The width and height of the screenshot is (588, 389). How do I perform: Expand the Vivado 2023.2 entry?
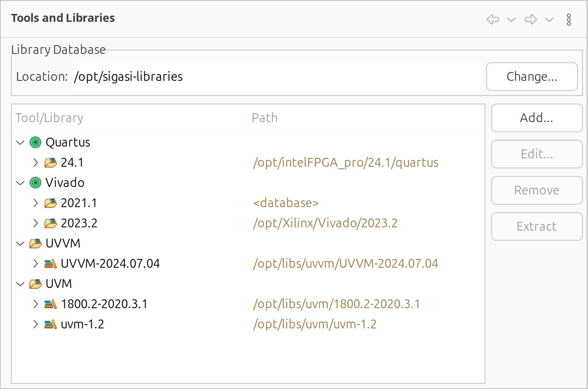(x=36, y=223)
